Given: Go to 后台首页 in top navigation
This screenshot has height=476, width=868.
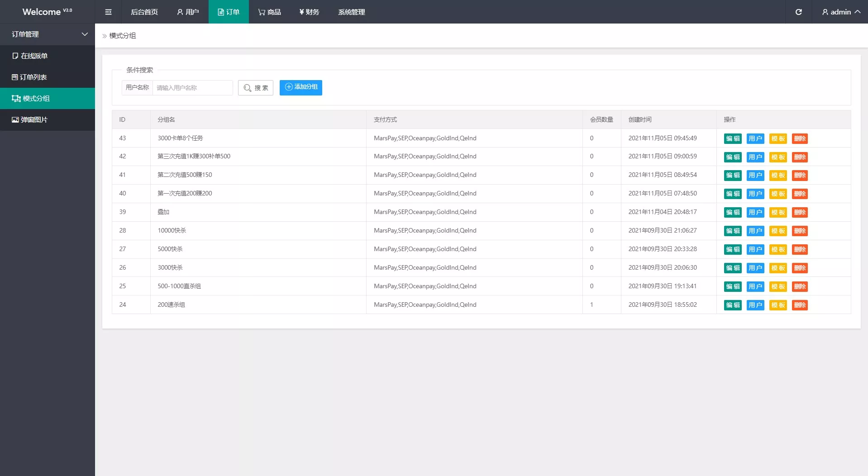Looking at the screenshot, I should (x=144, y=12).
